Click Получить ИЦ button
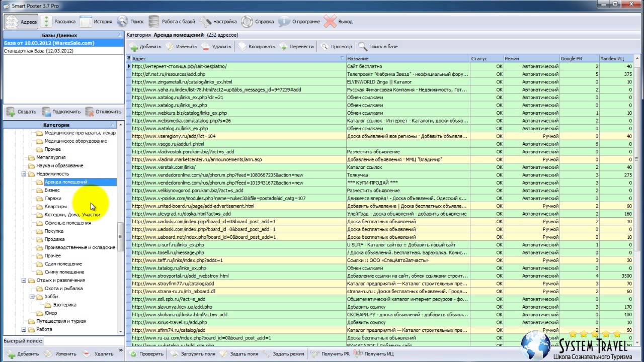This screenshot has height=362, width=644. (x=374, y=354)
